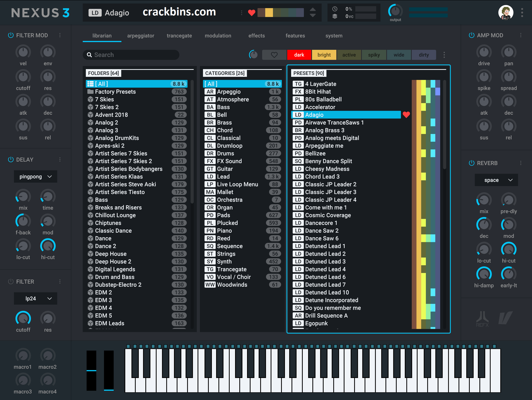Screen dimensions: 532x400
Task: Click the layers stack icon beside voice count
Action: click(335, 16)
